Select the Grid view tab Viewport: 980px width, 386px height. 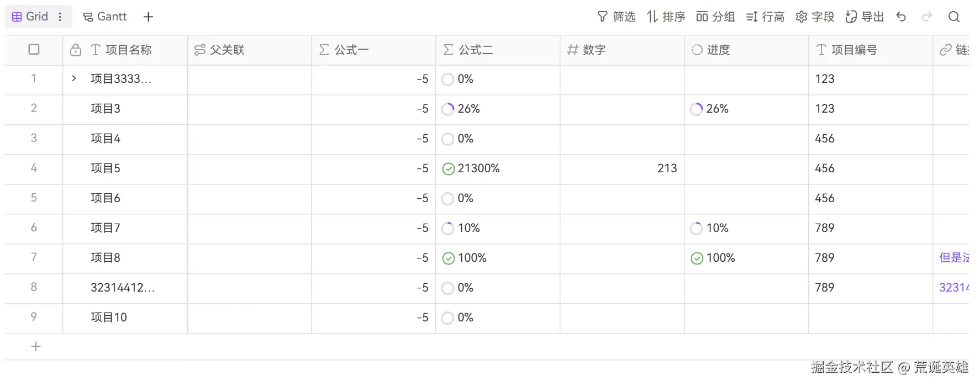click(x=30, y=17)
